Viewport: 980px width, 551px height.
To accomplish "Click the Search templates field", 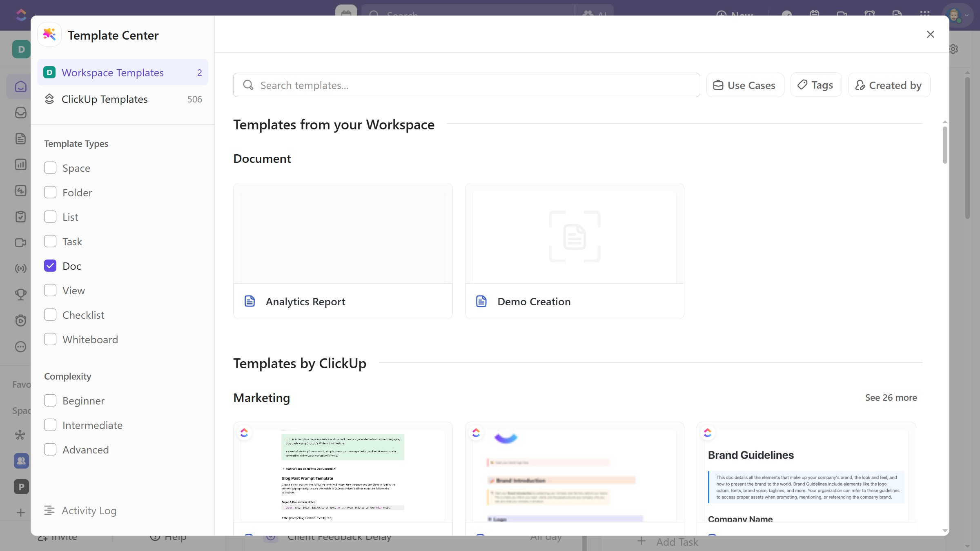I will coord(466,85).
